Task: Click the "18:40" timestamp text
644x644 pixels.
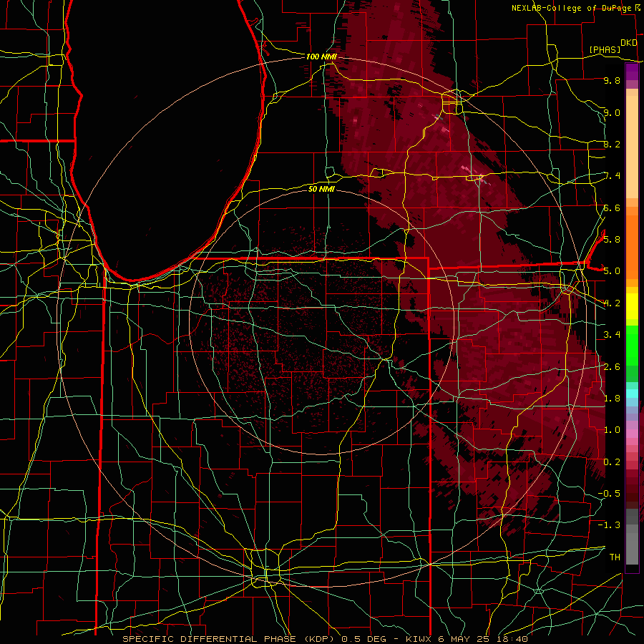Action: tap(513, 639)
